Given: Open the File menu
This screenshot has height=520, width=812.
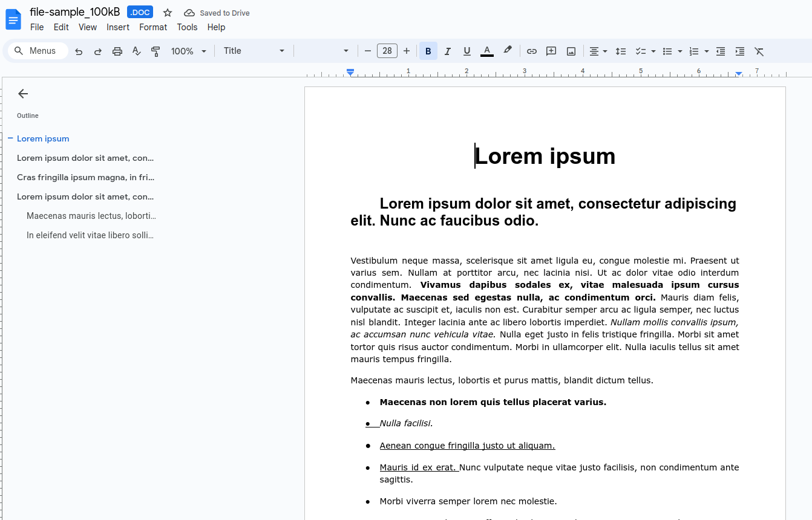Looking at the screenshot, I should [x=37, y=27].
